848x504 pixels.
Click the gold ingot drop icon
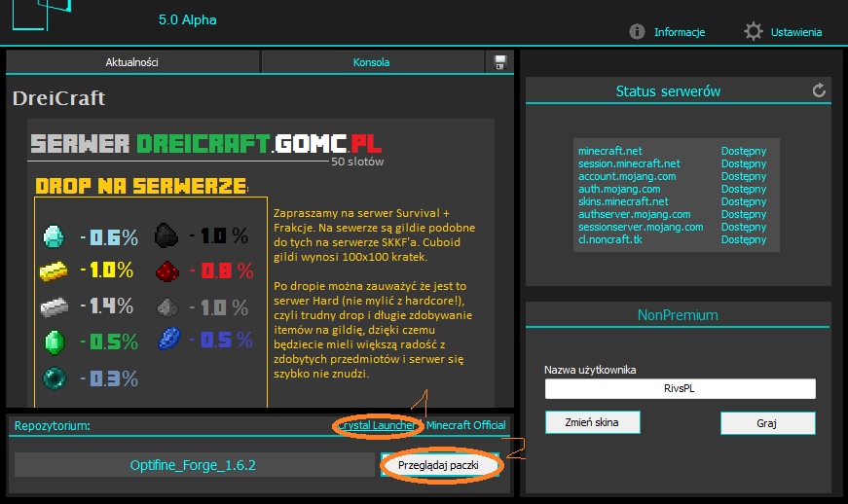pyautogui.click(x=54, y=270)
